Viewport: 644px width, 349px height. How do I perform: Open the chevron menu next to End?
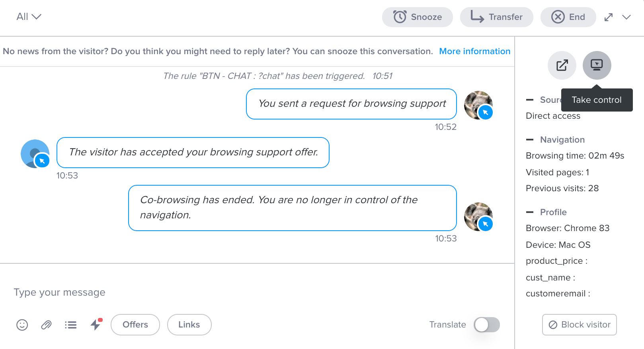click(626, 17)
